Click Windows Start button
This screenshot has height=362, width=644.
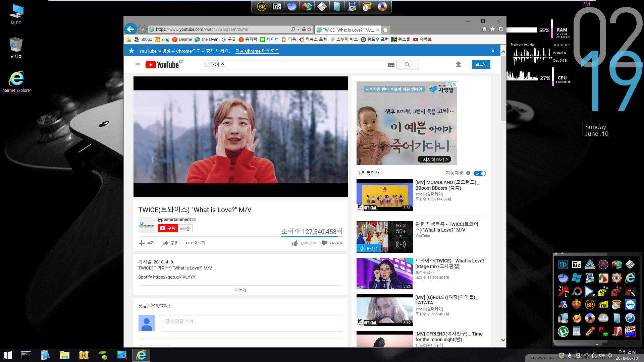8,355
